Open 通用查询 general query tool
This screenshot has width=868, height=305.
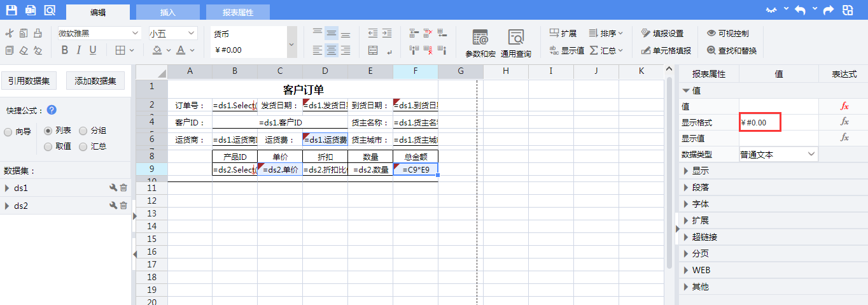click(515, 43)
